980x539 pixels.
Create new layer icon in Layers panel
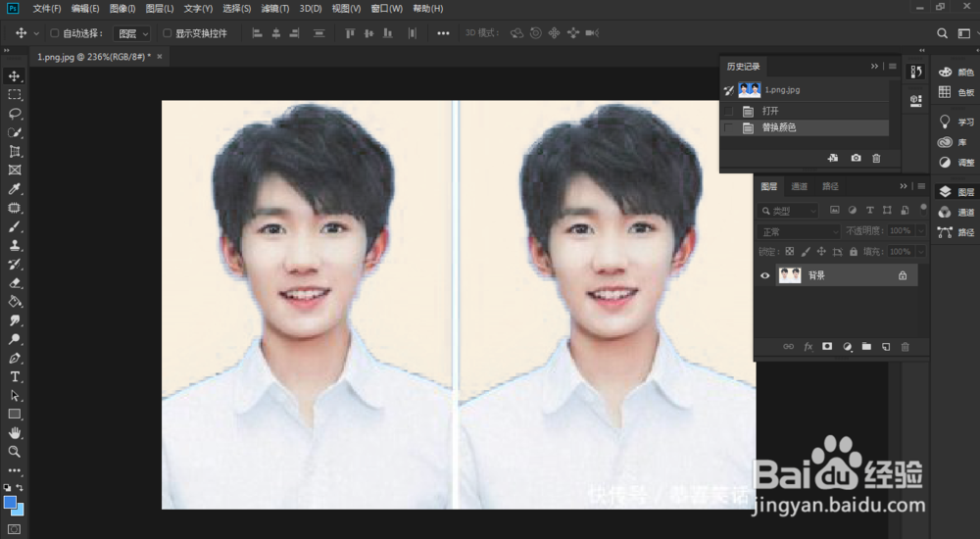(x=886, y=346)
